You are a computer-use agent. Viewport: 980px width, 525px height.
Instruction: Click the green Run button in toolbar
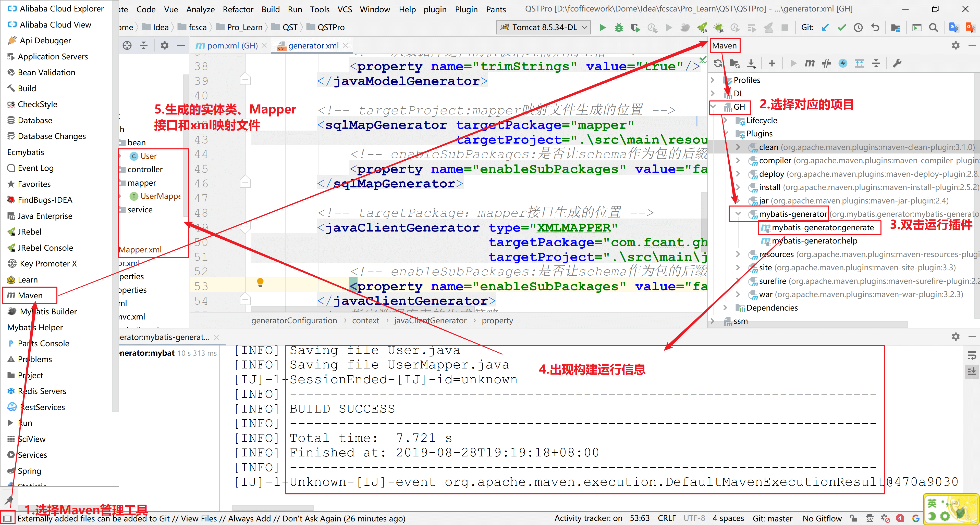602,27
